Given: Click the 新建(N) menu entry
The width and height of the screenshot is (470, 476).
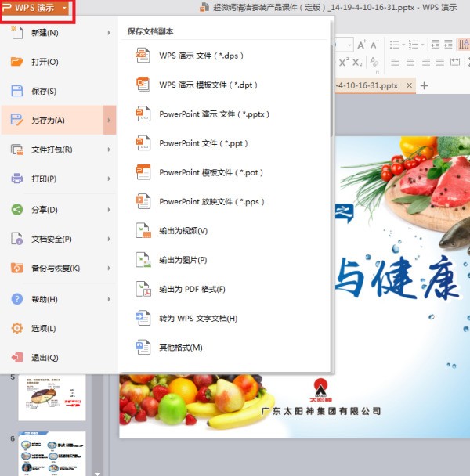Looking at the screenshot, I should coord(45,33).
